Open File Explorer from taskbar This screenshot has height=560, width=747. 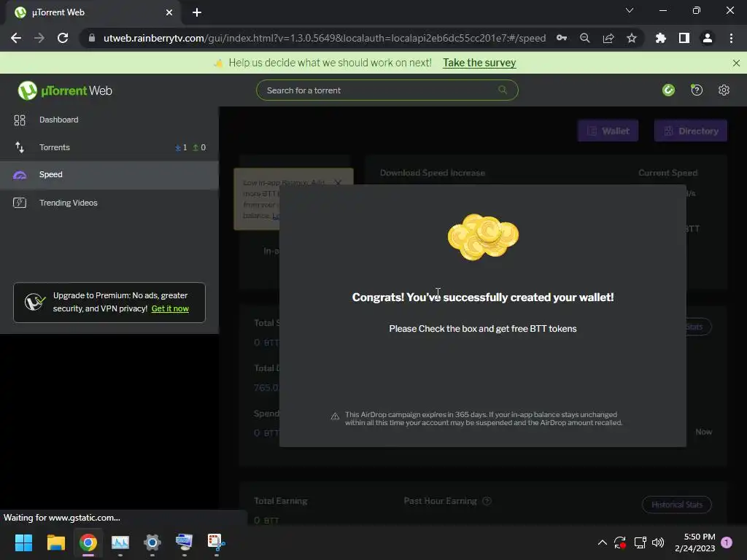(55, 542)
